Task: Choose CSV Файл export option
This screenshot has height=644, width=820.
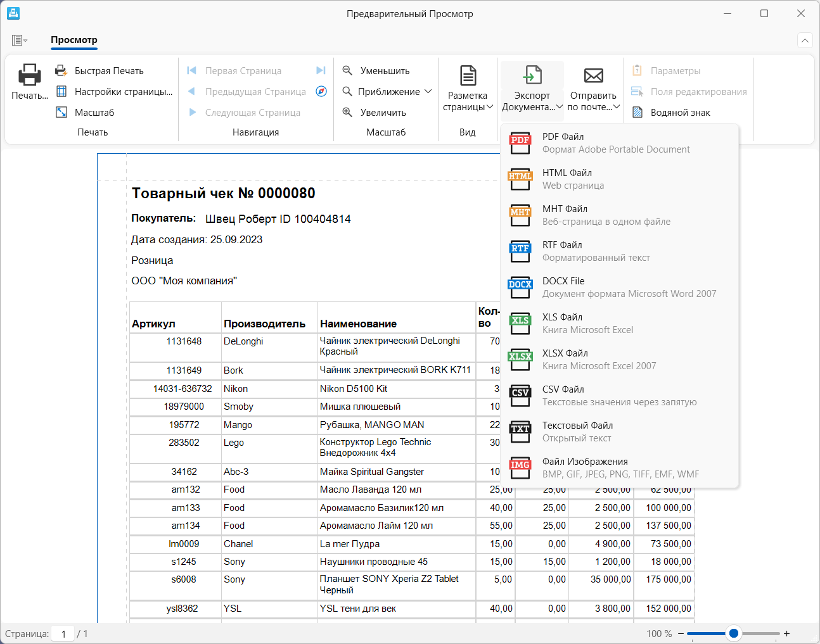Action: (620, 396)
